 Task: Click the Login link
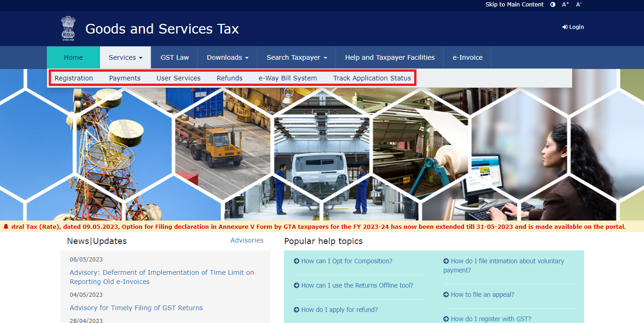(x=573, y=27)
